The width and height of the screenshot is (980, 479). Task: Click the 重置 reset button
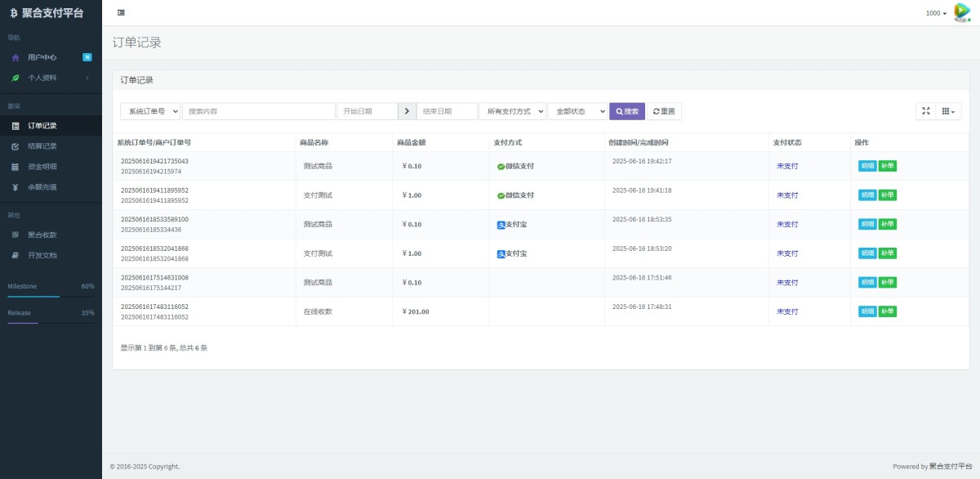click(664, 111)
